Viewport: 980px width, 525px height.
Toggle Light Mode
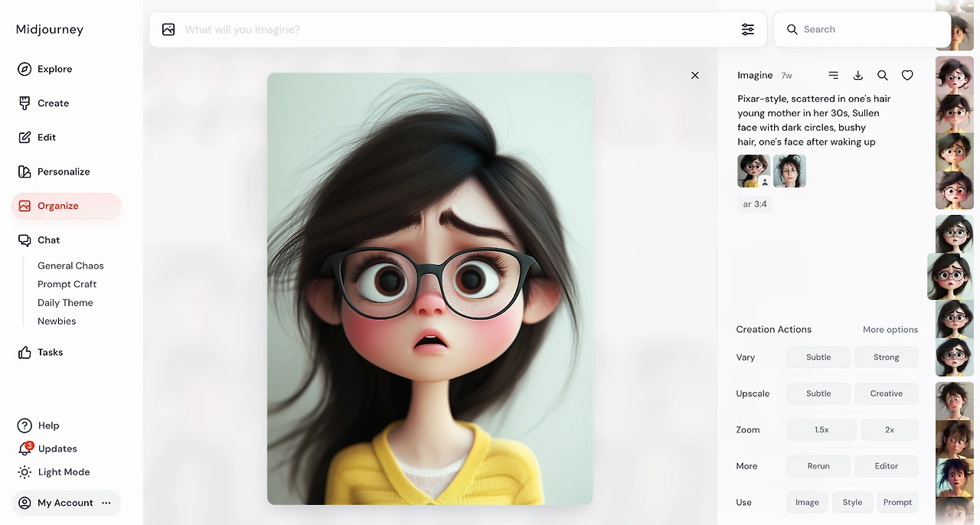click(x=66, y=472)
